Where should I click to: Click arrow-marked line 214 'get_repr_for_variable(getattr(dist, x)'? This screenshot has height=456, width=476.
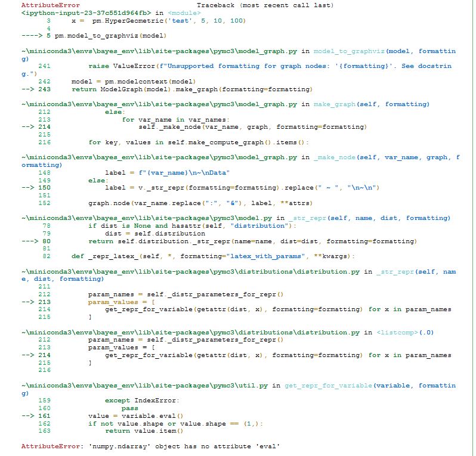[x=278, y=355]
